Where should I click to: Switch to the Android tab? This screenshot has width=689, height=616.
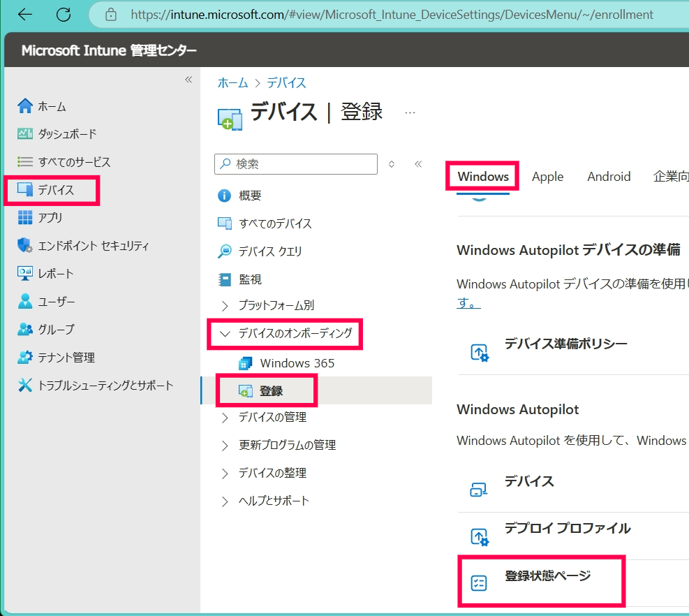(x=609, y=177)
